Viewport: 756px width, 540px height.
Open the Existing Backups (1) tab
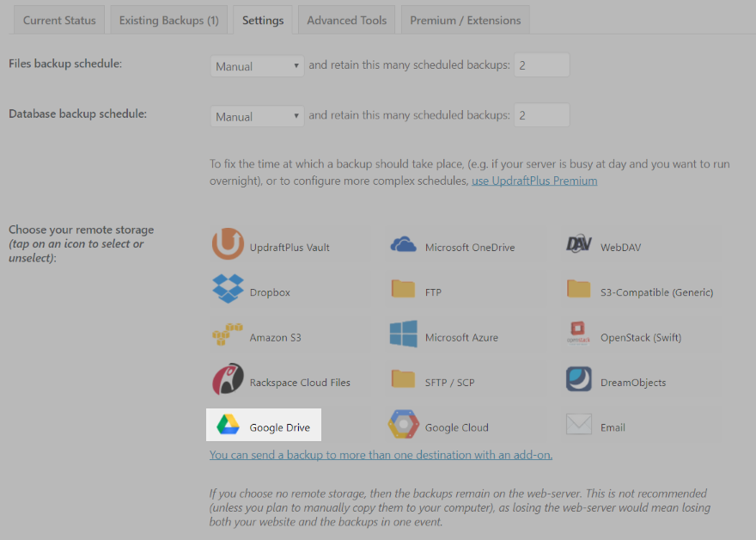[x=168, y=21]
